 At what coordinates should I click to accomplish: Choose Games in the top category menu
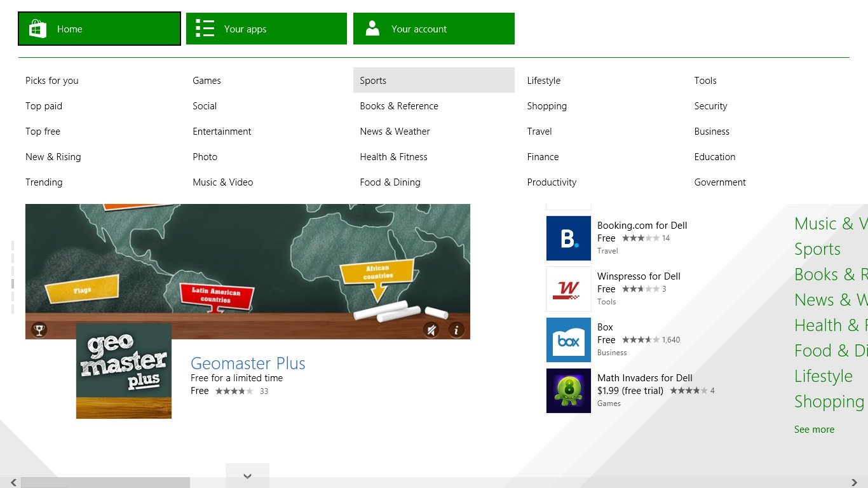pos(207,81)
